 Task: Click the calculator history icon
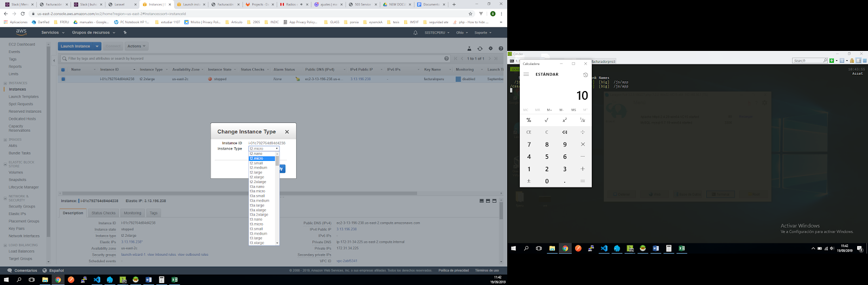[585, 75]
